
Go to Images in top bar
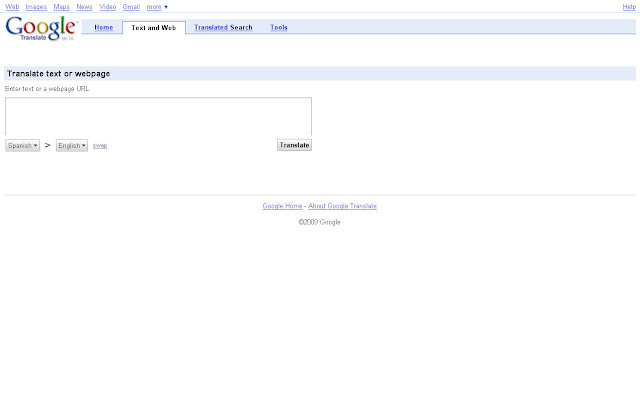36,7
